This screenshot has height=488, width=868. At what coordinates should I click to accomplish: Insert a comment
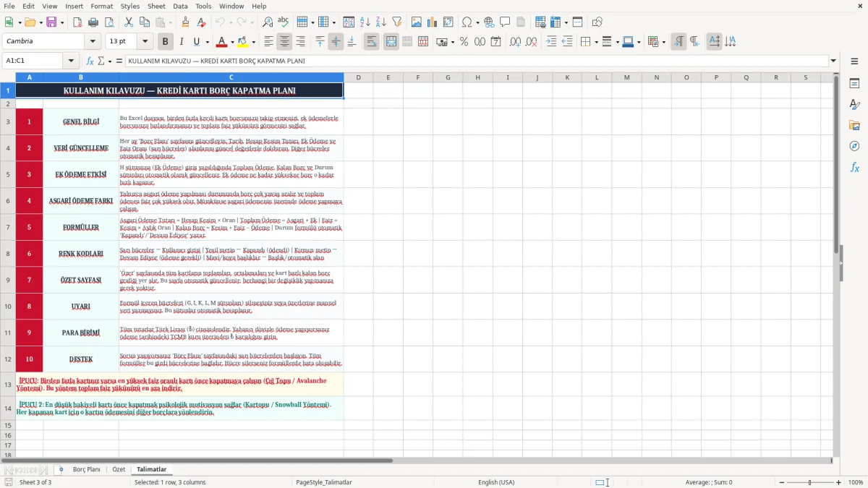point(505,22)
